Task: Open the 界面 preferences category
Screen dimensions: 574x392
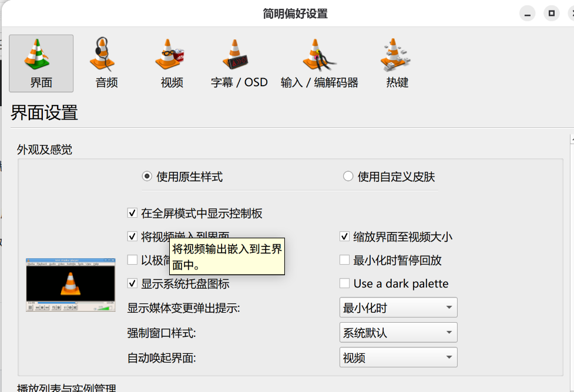Action: pos(41,63)
